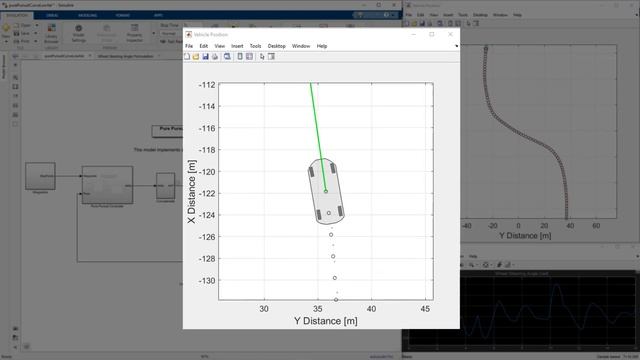Select Pure Pursuit Controller block in Simulink canvas
Screen dimensions: 640x360
coord(107,185)
